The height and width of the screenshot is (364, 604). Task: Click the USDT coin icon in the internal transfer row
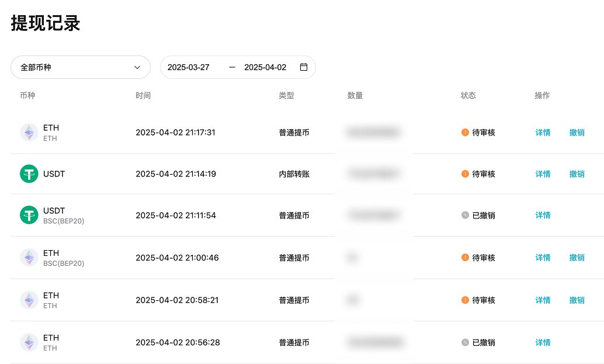29,174
